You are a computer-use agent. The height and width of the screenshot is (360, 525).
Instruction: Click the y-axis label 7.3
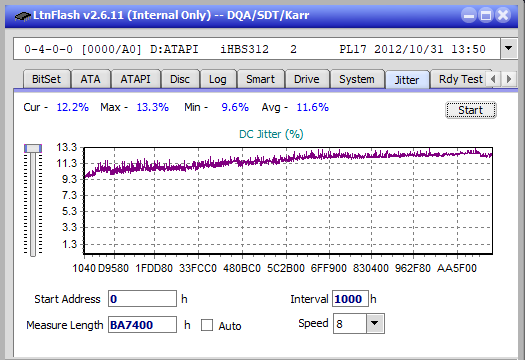point(70,195)
